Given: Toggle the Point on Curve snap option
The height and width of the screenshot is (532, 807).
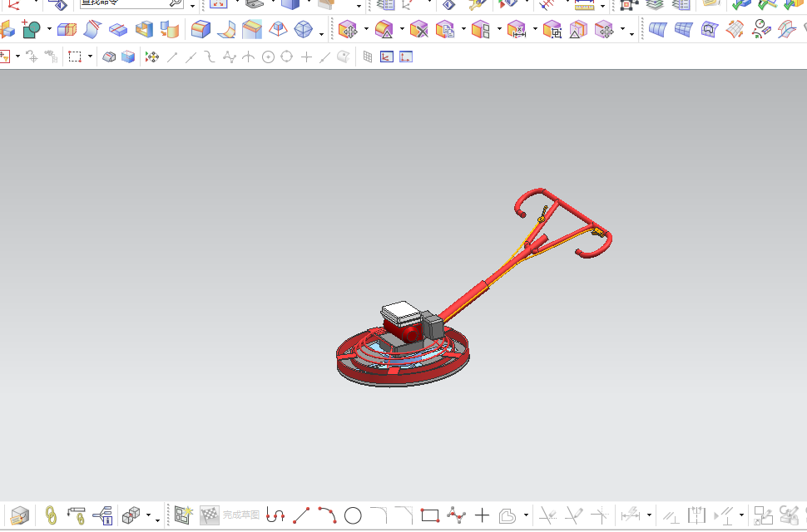Looking at the screenshot, I should [324, 57].
